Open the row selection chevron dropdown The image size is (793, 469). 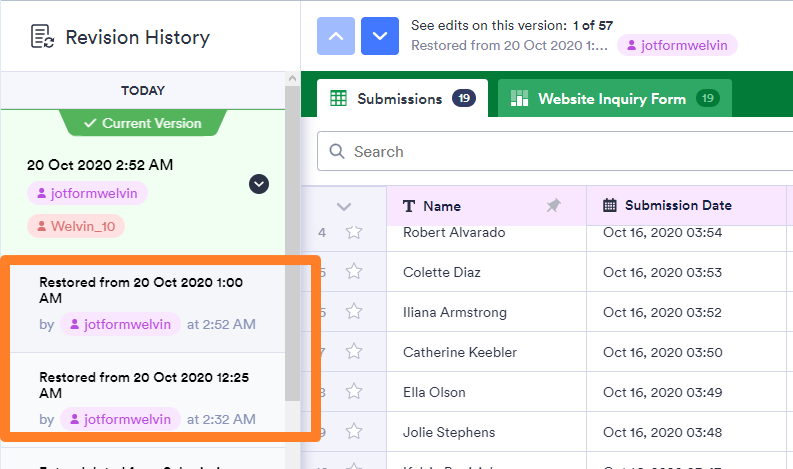(344, 206)
